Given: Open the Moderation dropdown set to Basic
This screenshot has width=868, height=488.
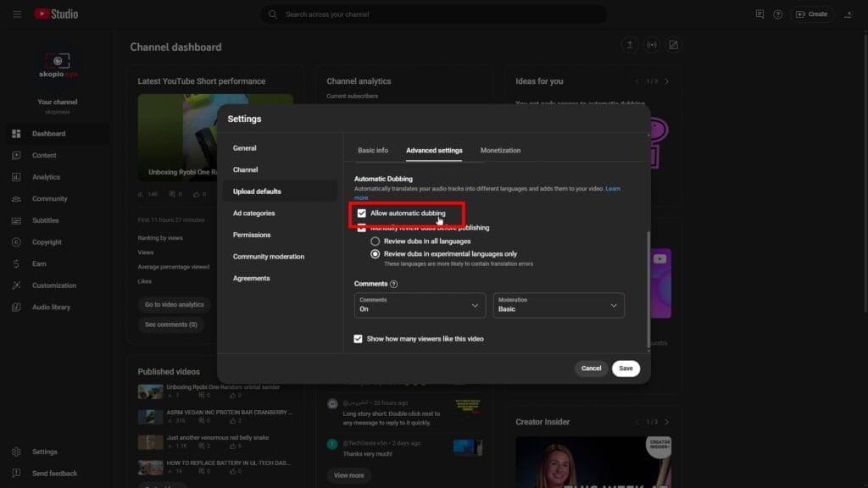Looking at the screenshot, I should [x=558, y=305].
